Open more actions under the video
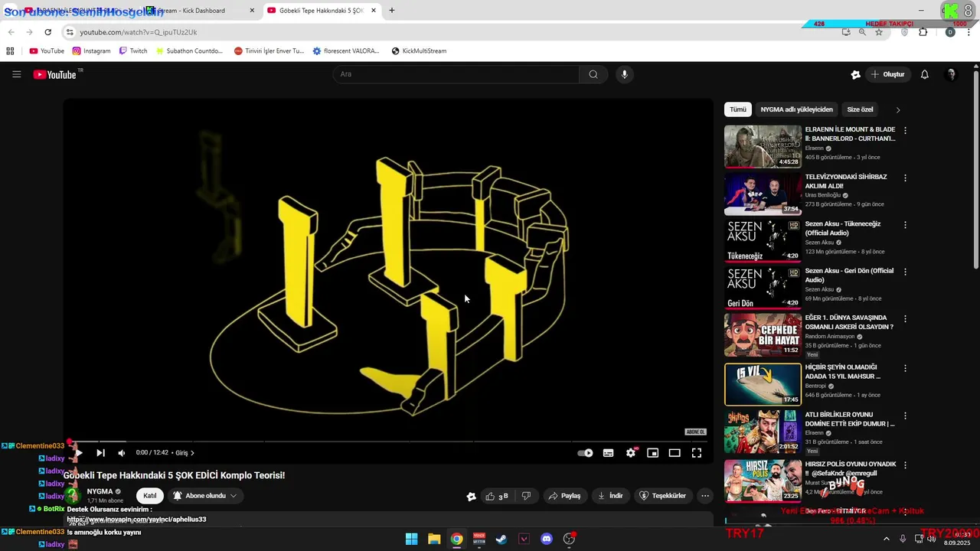 point(705,496)
